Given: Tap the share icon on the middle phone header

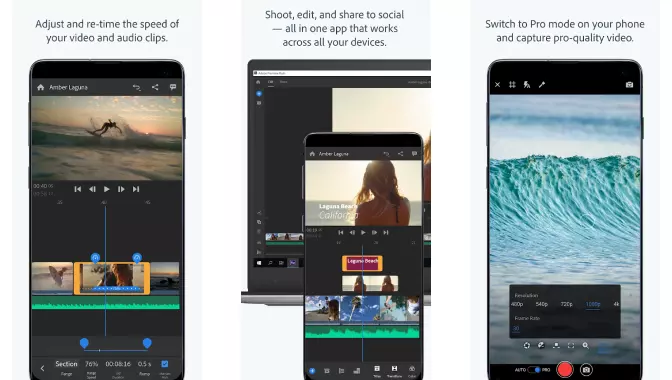Looking at the screenshot, I should tap(400, 154).
